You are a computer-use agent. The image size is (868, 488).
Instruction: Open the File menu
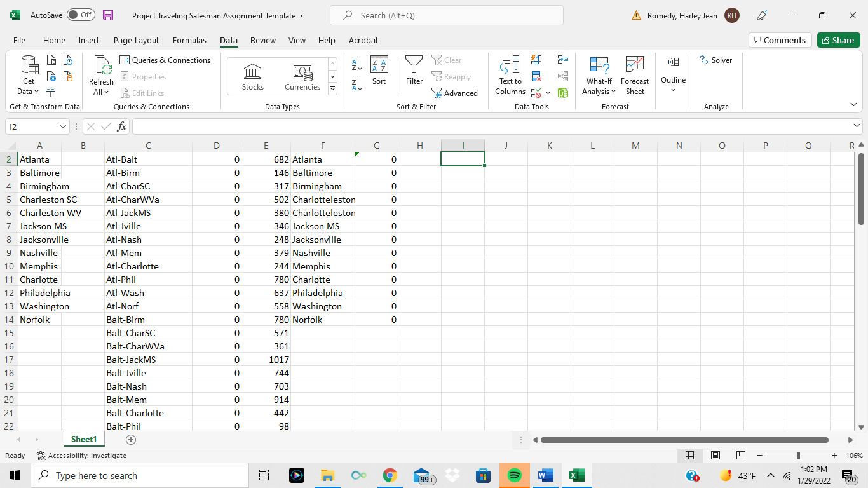click(19, 40)
